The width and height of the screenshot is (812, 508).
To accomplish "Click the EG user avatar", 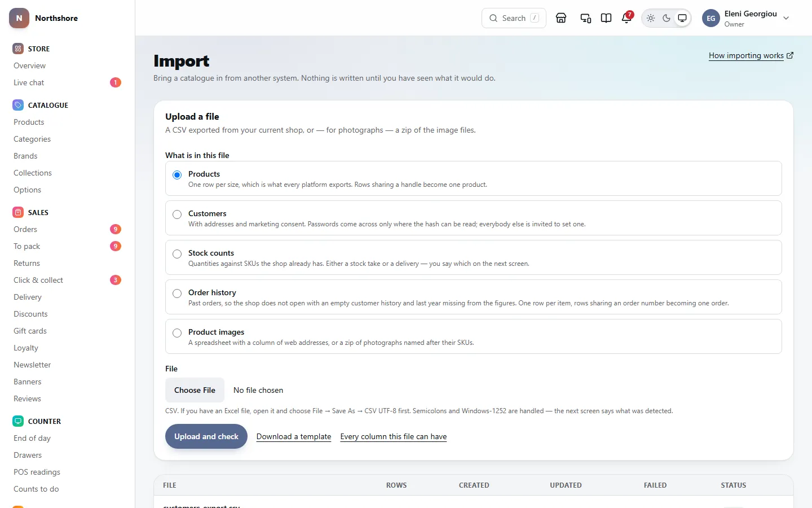I will [711, 18].
